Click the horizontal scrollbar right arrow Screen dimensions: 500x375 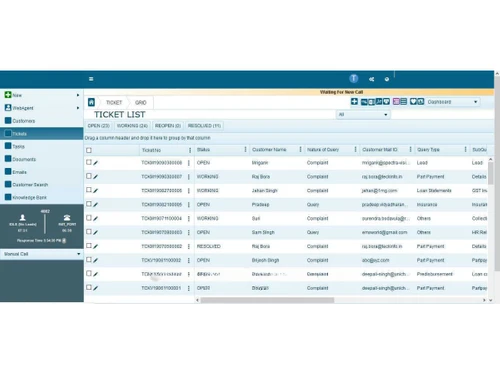[484, 300]
